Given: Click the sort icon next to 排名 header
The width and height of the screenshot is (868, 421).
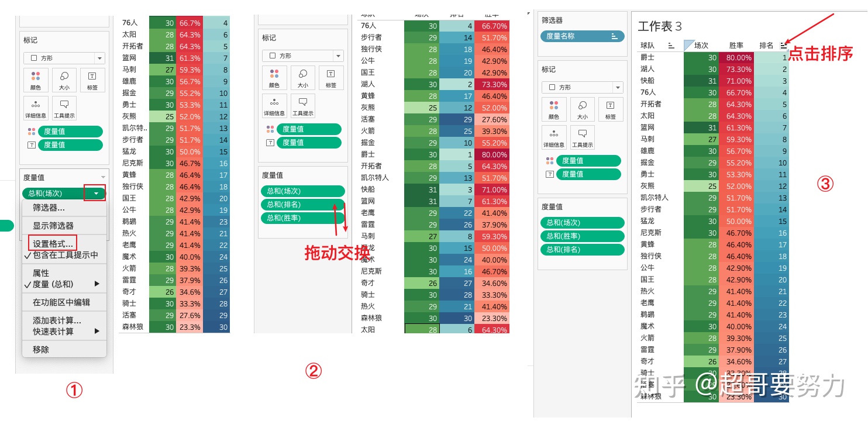Looking at the screenshot, I should 783,45.
